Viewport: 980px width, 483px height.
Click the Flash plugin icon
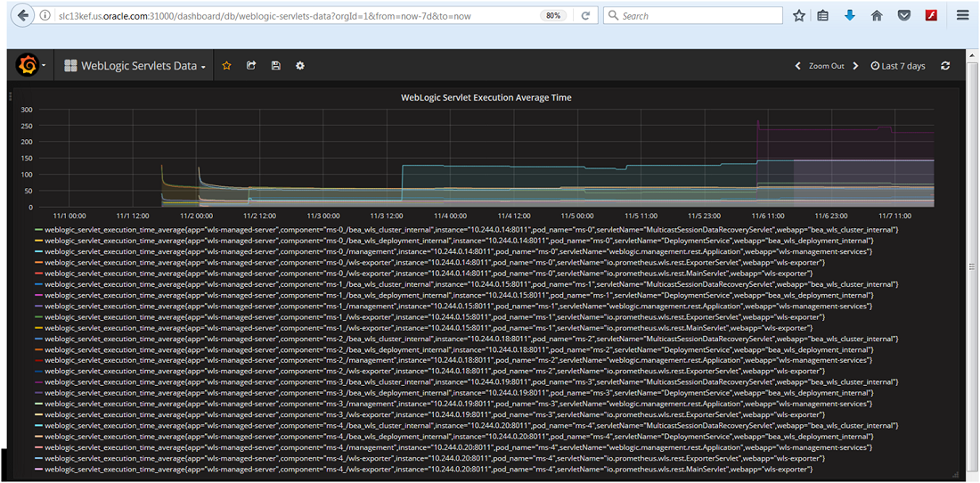click(x=930, y=16)
